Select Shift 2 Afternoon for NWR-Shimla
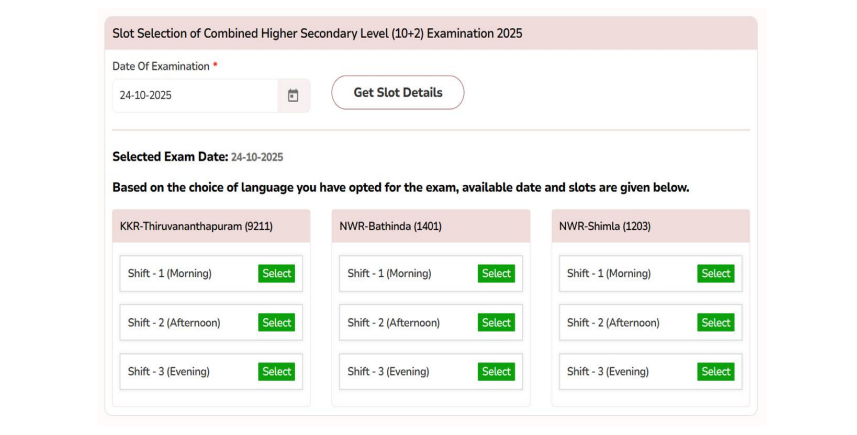 (x=716, y=322)
